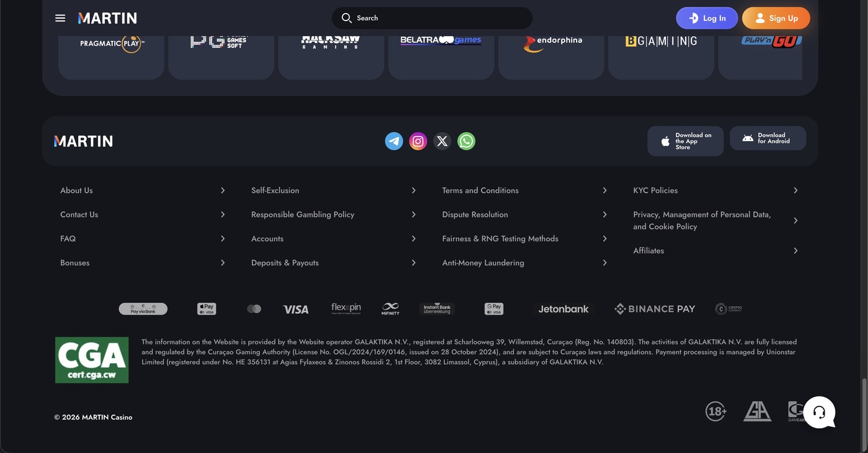The width and height of the screenshot is (868, 453).
Task: Expand the Privacy and Cookie Policy chevron
Action: point(795,220)
